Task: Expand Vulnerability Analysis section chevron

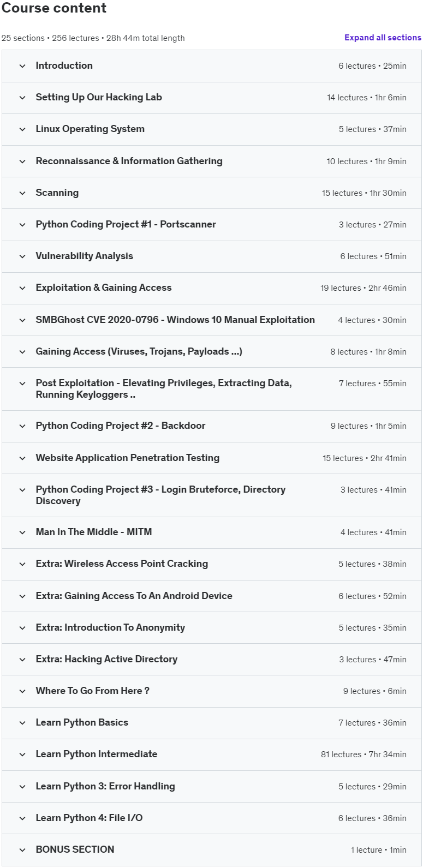Action: (x=22, y=256)
